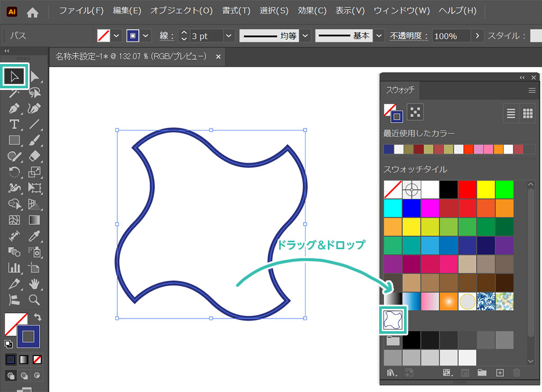Switch to Draw Normal mode
The height and width of the screenshot is (392, 542).
coord(11,376)
